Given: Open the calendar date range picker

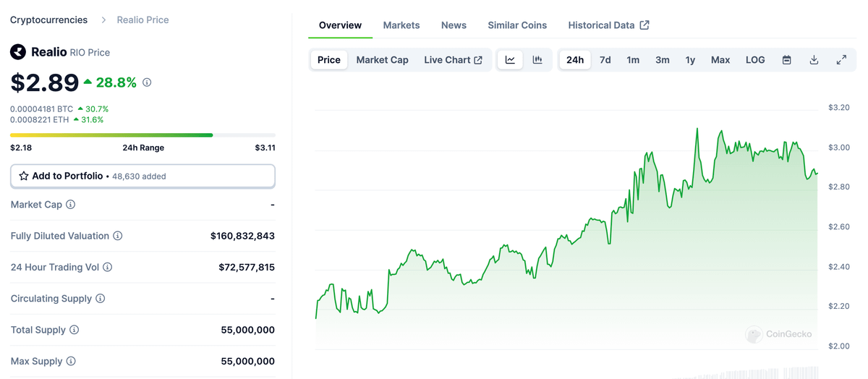Looking at the screenshot, I should 786,60.
